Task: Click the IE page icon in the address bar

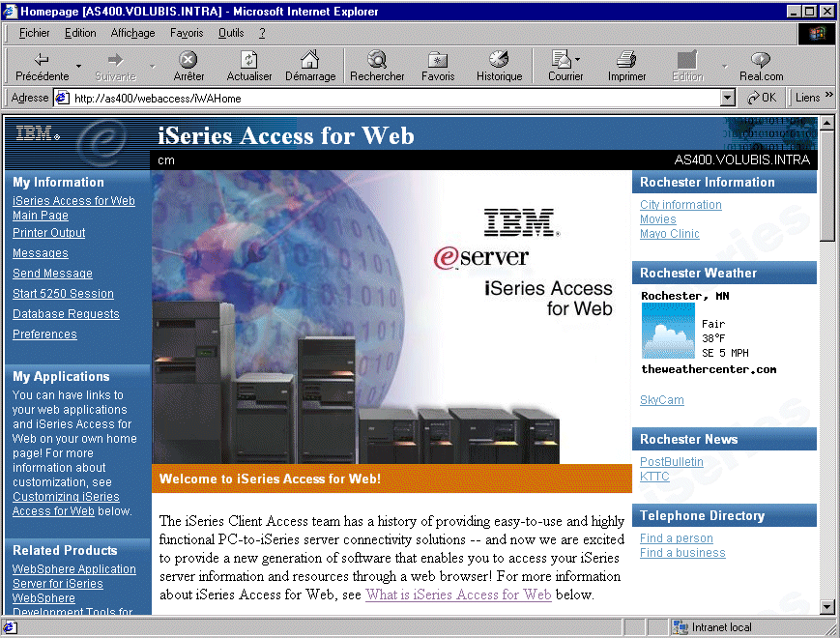Action: pyautogui.click(x=63, y=98)
